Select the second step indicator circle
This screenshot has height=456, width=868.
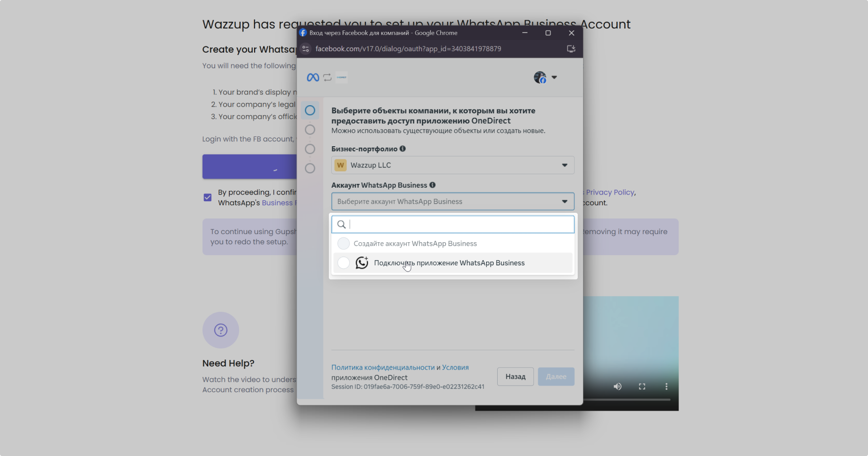coord(310,130)
